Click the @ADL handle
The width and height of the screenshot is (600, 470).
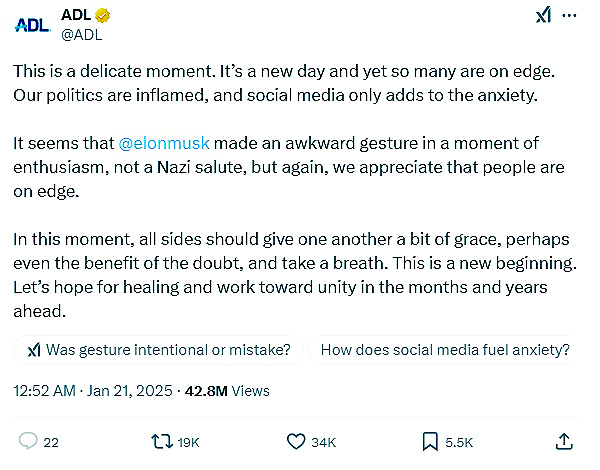tap(83, 34)
